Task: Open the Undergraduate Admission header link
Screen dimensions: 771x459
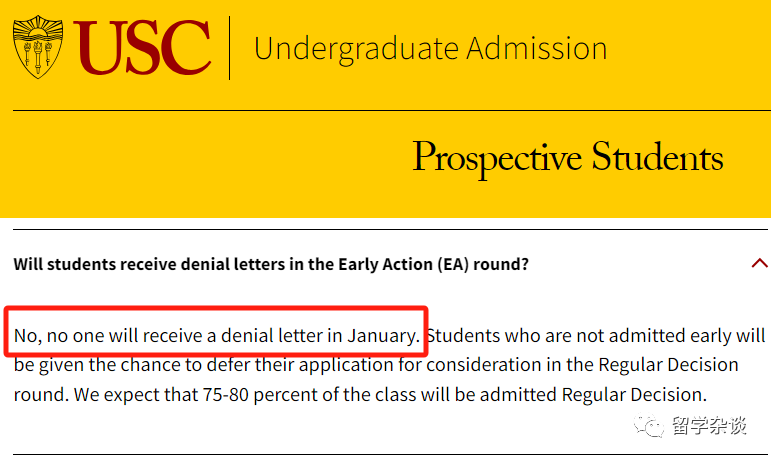Action: tap(430, 49)
